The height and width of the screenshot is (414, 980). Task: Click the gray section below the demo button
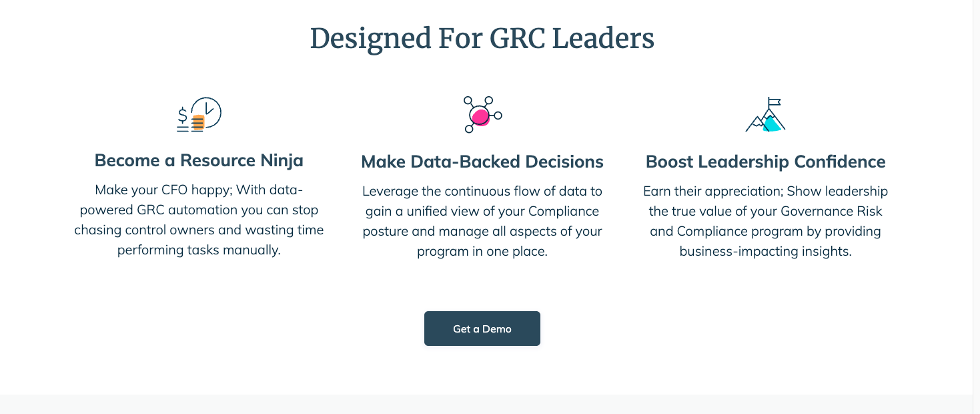pos(486,404)
